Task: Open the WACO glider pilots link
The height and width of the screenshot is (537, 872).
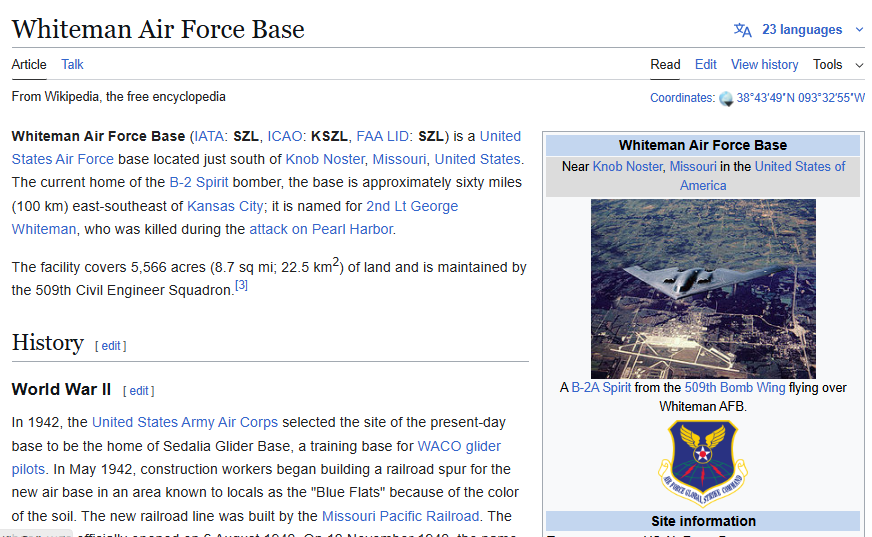Action: coord(459,446)
